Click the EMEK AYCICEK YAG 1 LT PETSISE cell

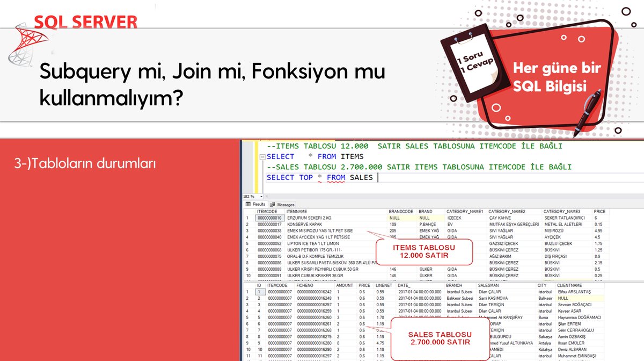tap(318, 237)
